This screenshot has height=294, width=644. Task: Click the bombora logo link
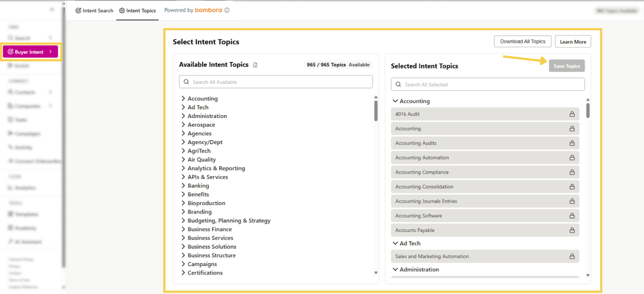208,10
